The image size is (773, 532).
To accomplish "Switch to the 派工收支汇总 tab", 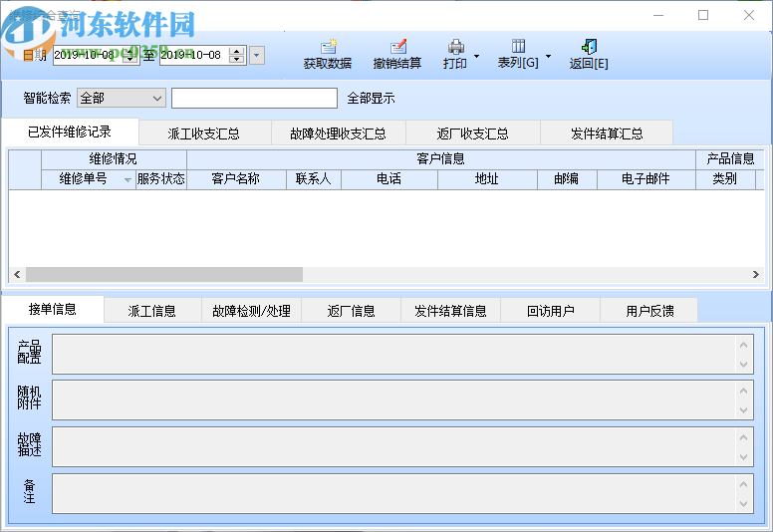I will [x=204, y=133].
